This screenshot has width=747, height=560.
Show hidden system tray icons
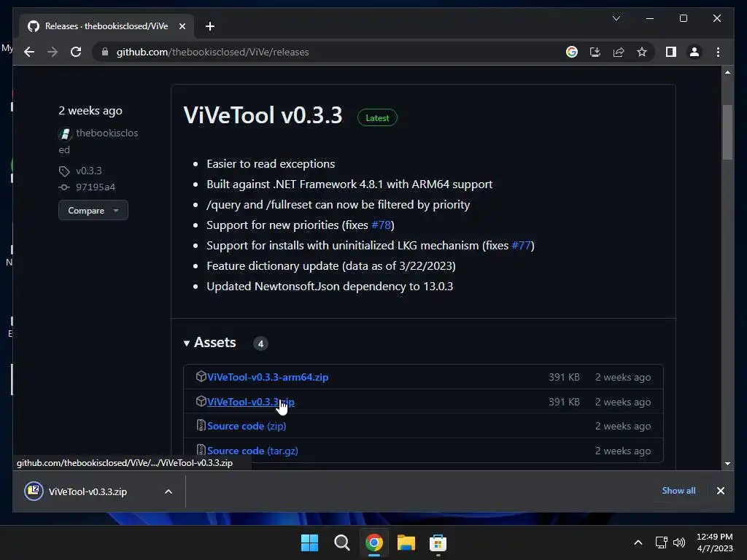click(x=638, y=542)
